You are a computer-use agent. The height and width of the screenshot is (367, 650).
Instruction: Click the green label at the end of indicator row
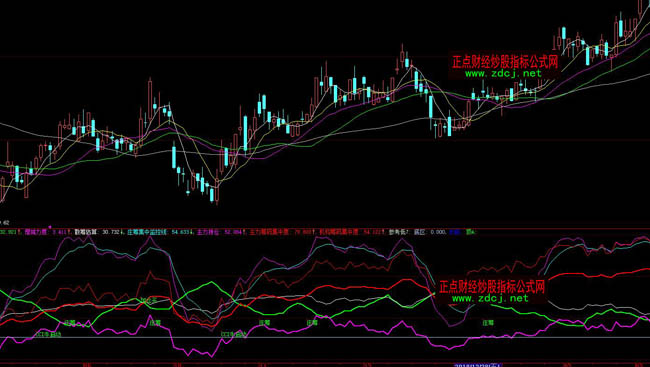471,232
